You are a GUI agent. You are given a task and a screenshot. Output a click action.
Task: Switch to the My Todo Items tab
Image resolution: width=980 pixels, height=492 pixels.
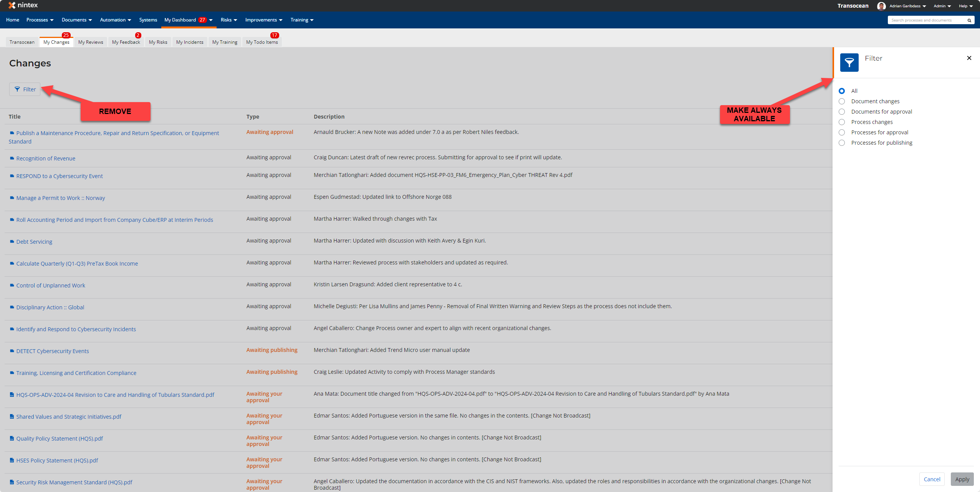click(262, 42)
